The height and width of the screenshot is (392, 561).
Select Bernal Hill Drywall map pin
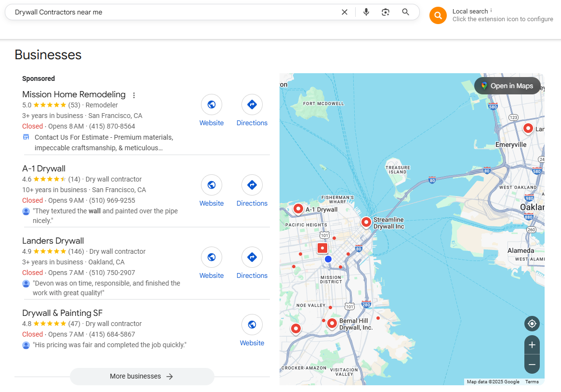coord(332,323)
